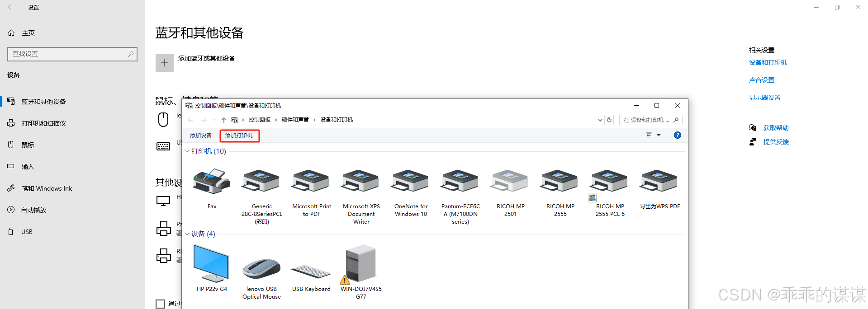Open the view options dropdown arrow
This screenshot has width=868, height=309.
point(659,135)
